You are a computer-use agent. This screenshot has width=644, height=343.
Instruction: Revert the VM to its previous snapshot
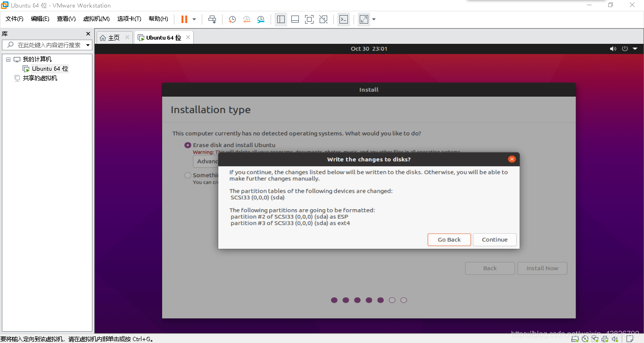coord(247,19)
